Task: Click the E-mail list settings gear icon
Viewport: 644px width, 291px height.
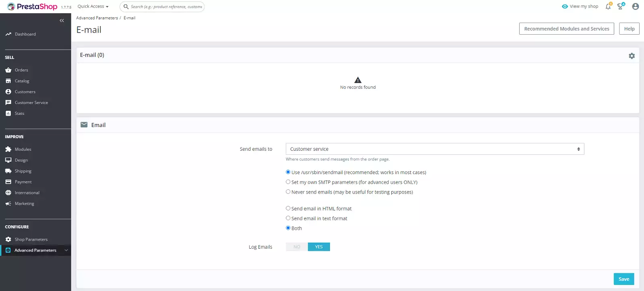Action: point(632,56)
